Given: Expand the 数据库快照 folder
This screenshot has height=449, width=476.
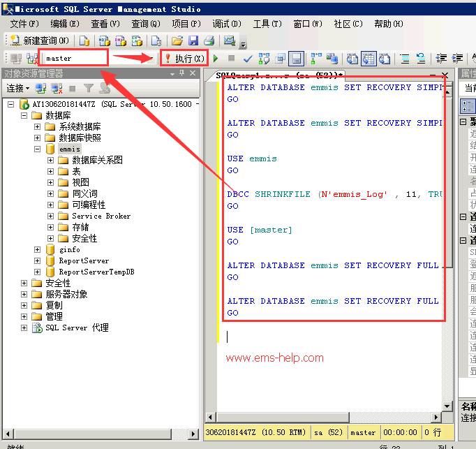Looking at the screenshot, I should (x=37, y=138).
